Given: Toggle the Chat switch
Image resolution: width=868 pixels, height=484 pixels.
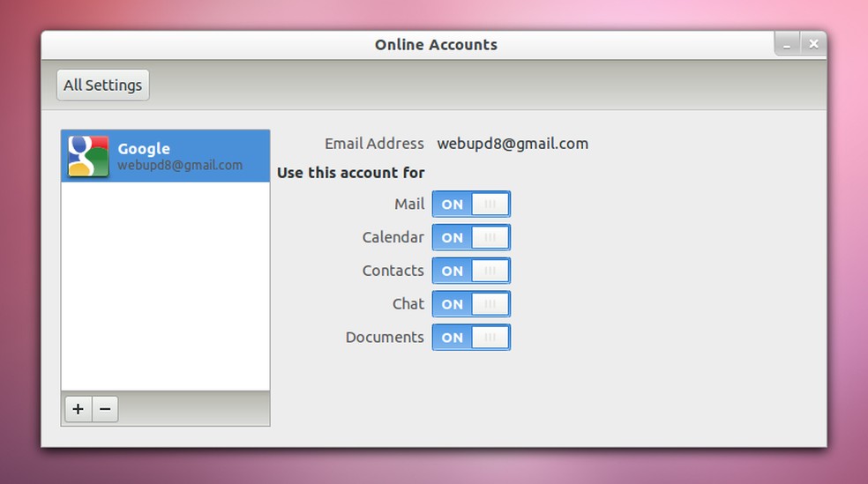Looking at the screenshot, I should (471, 303).
